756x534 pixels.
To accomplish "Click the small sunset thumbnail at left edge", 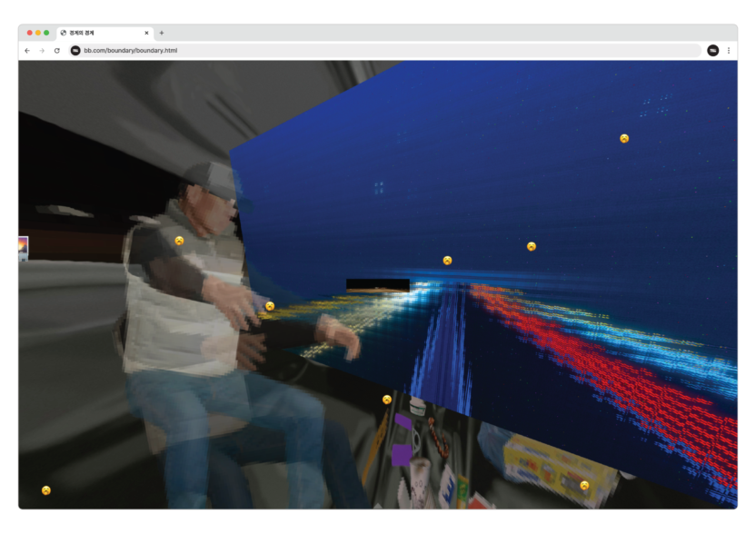I will click(23, 248).
